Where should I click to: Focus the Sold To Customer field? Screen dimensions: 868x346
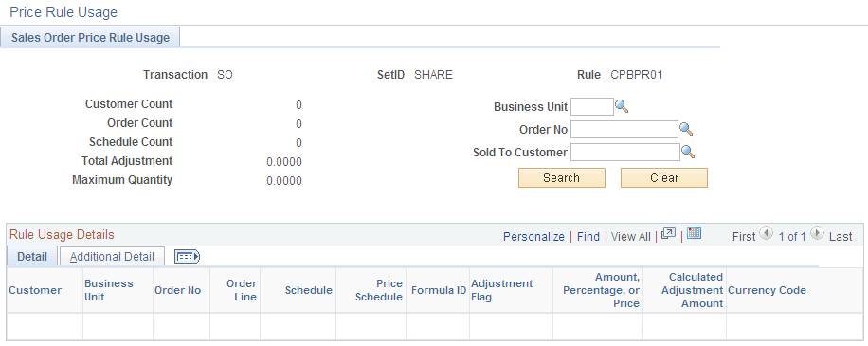click(x=625, y=153)
